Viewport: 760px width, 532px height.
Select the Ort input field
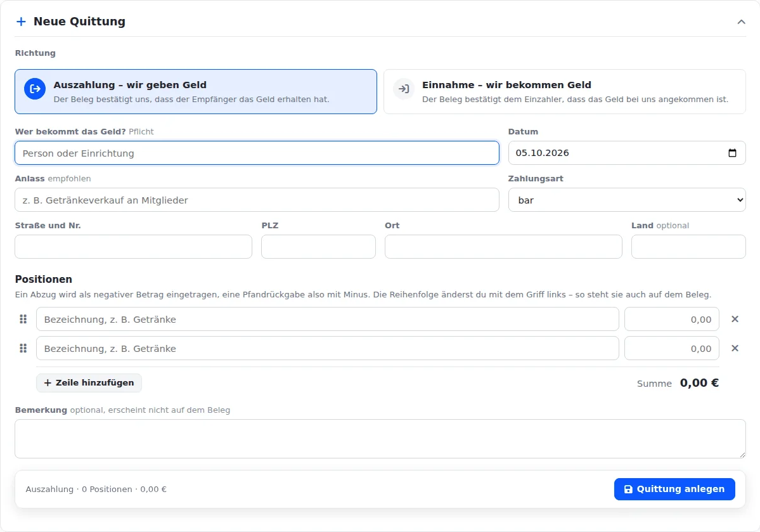503,247
